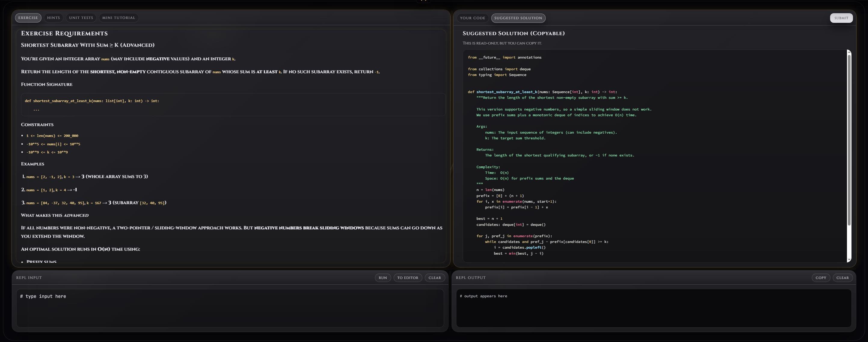This screenshot has width=868, height=342.
Task: Select the Suggested Solution tab
Action: tap(518, 18)
